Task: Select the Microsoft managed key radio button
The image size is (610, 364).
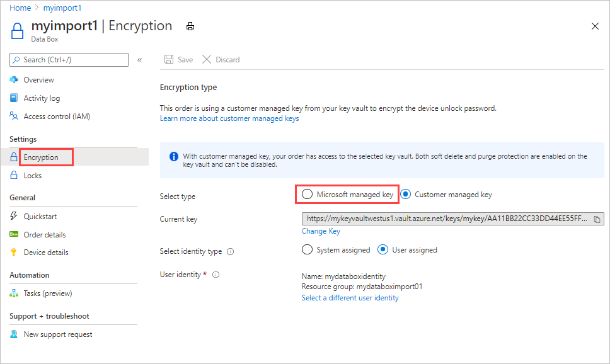Action: (307, 194)
